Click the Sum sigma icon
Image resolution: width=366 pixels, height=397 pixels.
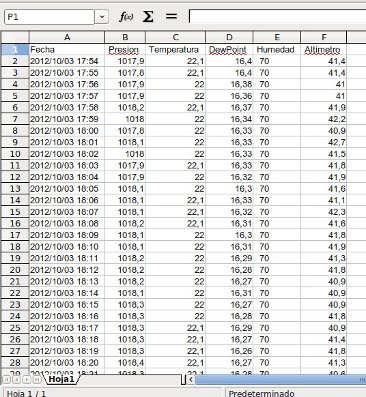148,16
